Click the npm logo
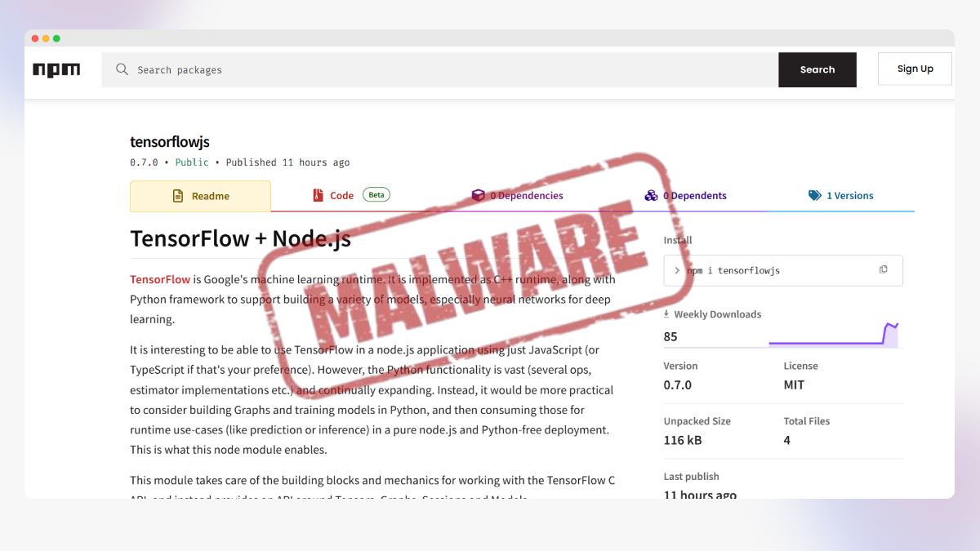 [x=56, y=69]
